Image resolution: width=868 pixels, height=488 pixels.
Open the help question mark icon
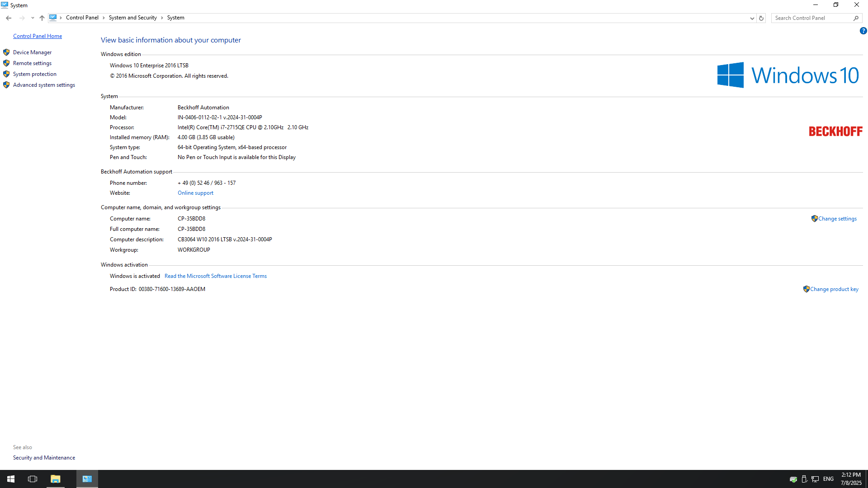tap(863, 31)
